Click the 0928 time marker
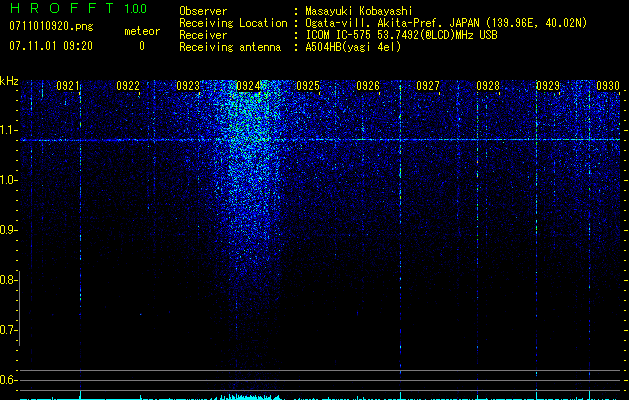 488,86
